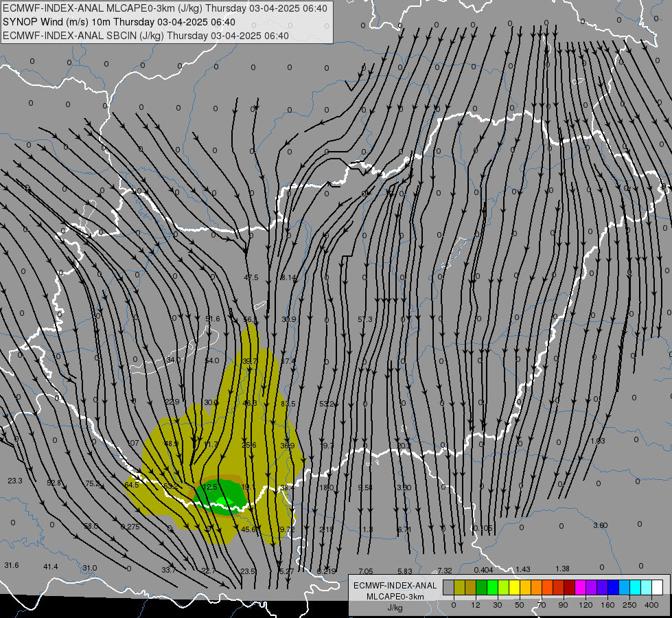Click the legend tick label 30
672x618 pixels.
click(498, 605)
